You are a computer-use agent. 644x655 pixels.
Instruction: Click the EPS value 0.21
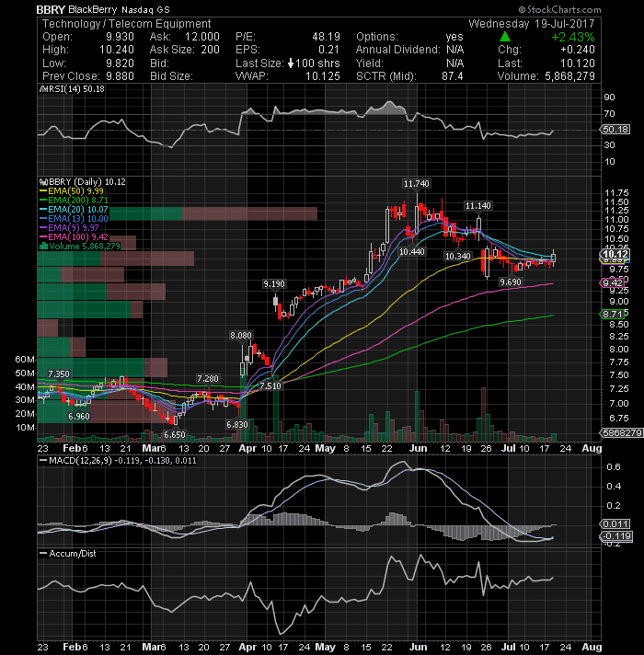329,50
